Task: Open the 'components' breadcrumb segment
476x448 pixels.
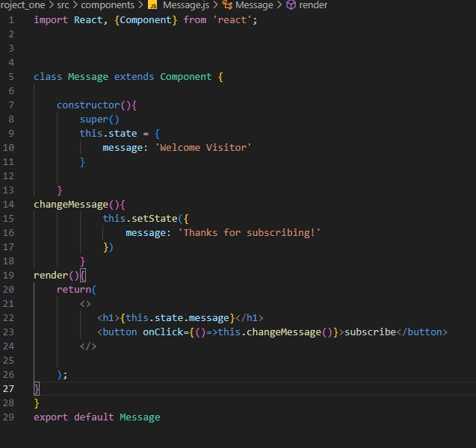Action: point(108,5)
